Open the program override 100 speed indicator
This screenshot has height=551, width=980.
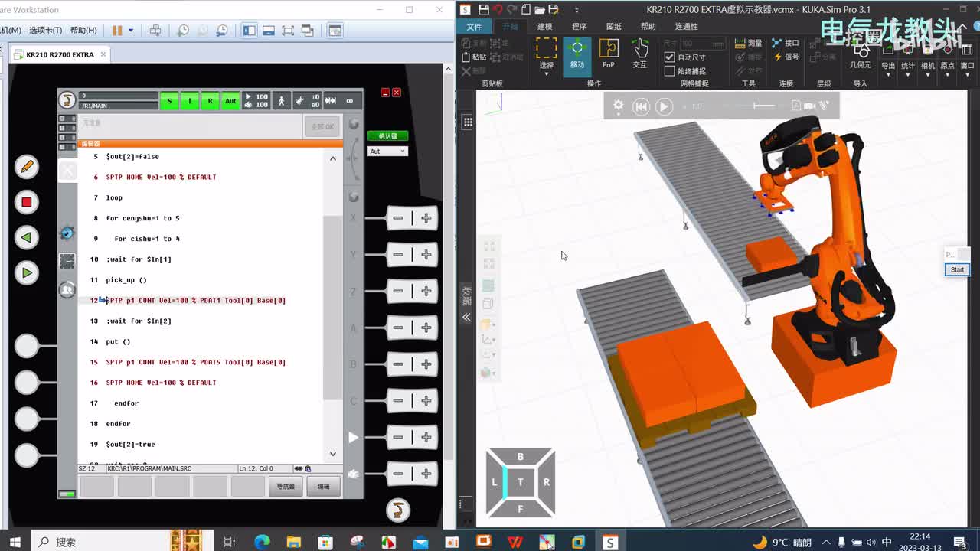tap(256, 101)
